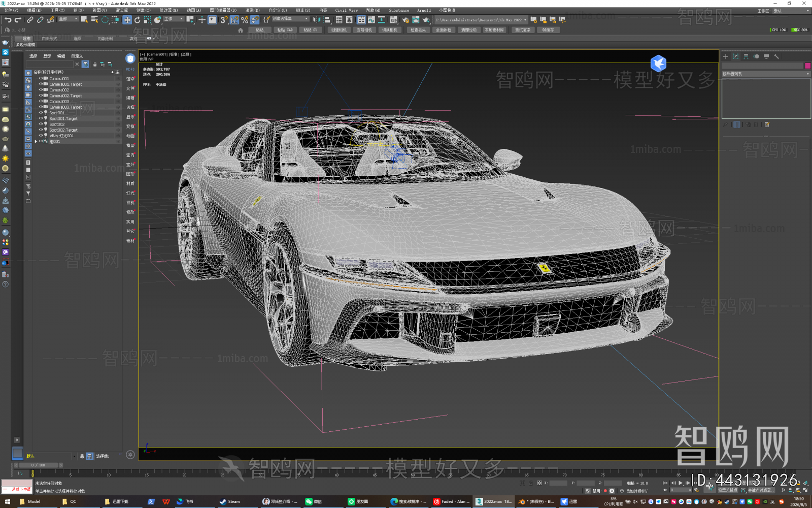Open the Steam app in the taskbar

[230, 501]
